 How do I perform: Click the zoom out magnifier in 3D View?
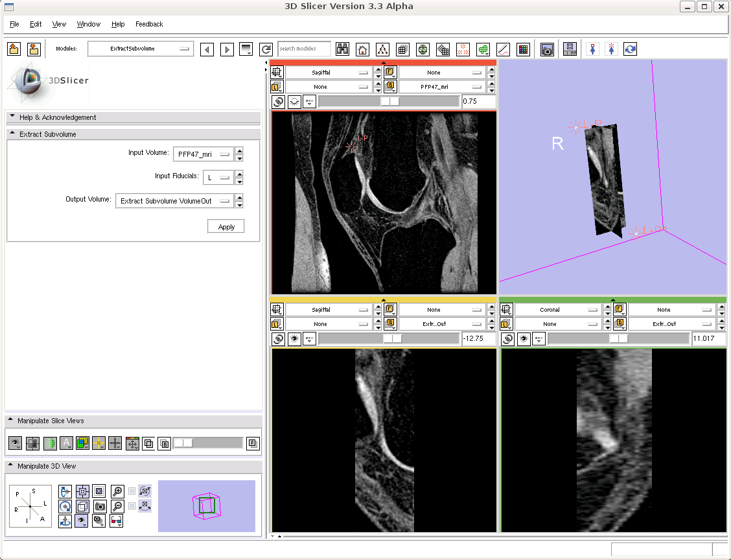click(x=117, y=506)
